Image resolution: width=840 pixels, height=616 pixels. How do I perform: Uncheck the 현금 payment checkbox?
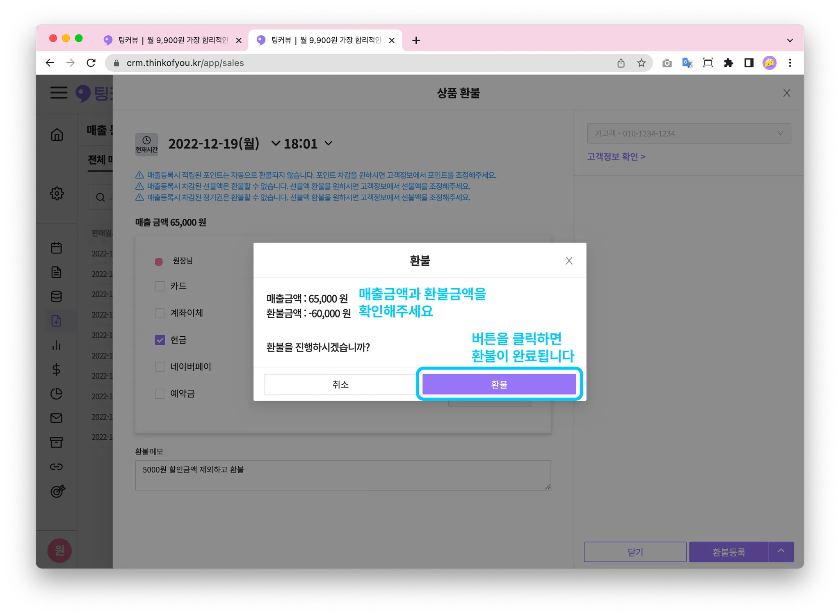coord(160,340)
